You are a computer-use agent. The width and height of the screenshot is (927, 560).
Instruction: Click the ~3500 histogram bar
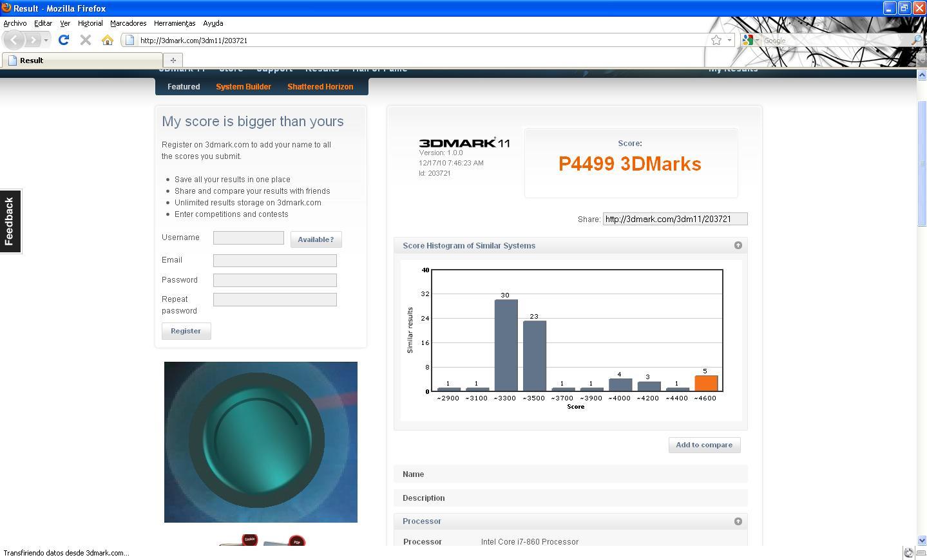coord(535,356)
